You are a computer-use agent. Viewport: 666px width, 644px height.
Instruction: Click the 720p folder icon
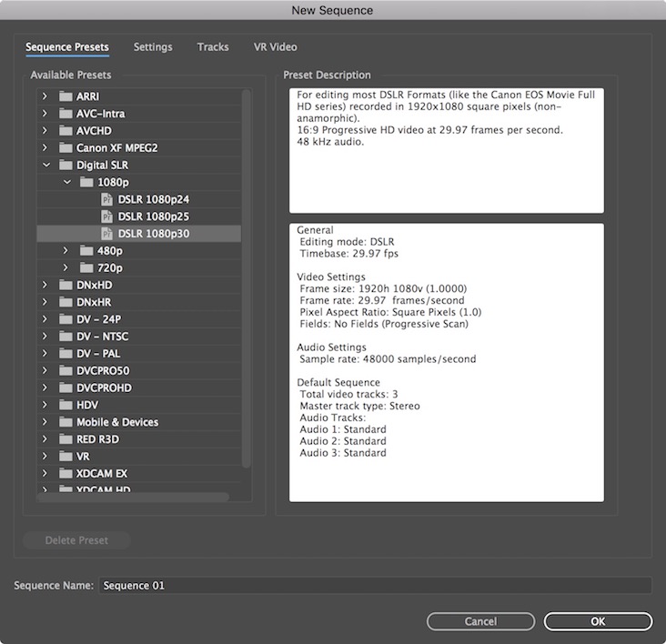86,267
